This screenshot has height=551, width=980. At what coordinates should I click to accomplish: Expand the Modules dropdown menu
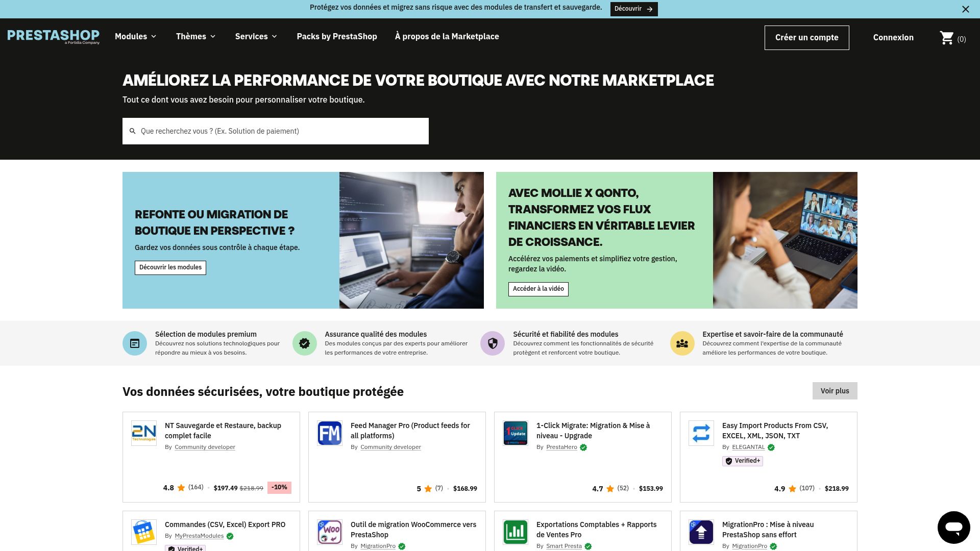[136, 36]
